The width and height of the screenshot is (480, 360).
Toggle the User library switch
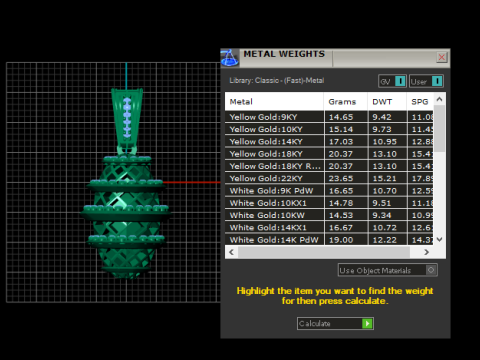426,81
